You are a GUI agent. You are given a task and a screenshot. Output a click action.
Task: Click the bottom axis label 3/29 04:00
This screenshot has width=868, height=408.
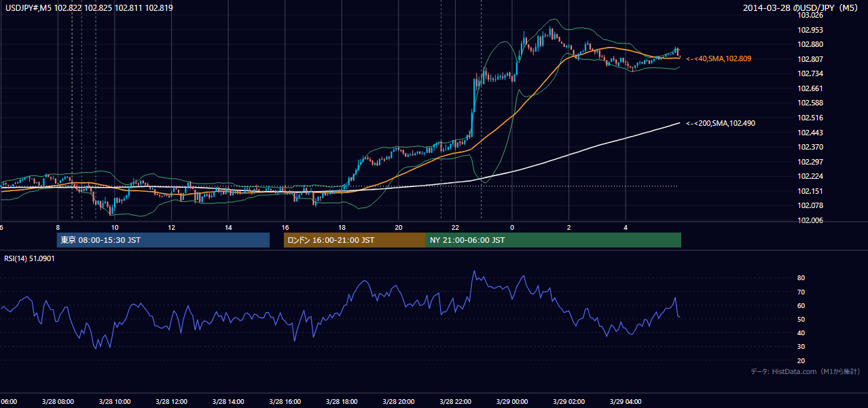tap(626, 402)
